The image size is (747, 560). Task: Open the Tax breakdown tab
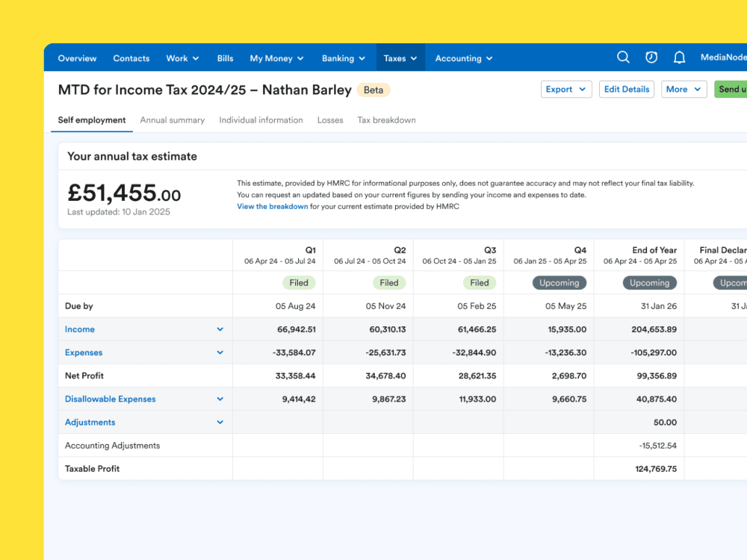click(x=386, y=119)
